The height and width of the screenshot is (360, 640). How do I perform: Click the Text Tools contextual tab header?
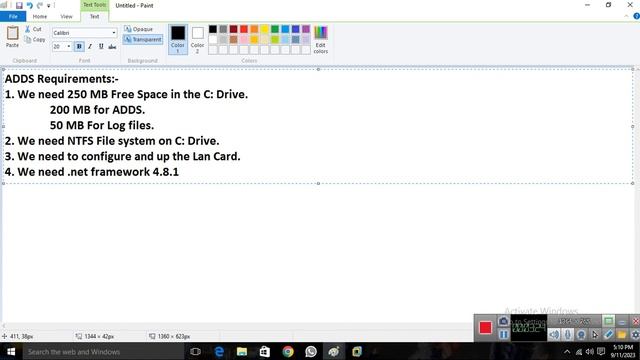[94, 5]
